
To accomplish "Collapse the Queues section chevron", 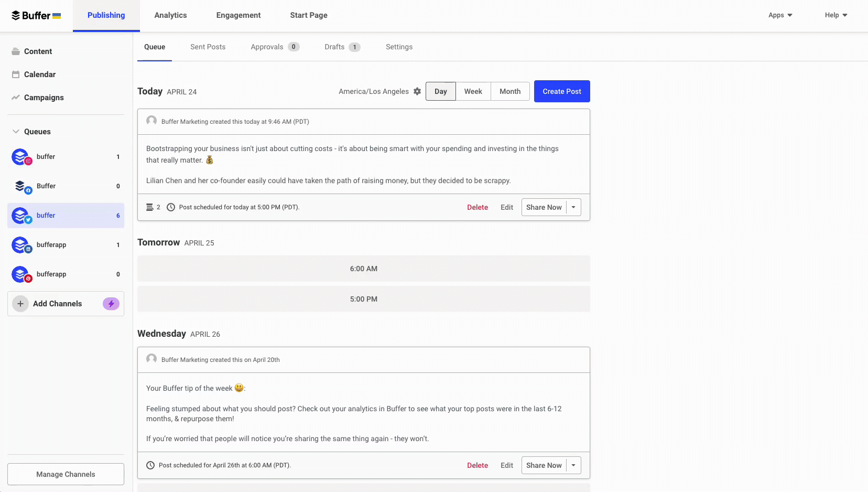I will (x=16, y=132).
